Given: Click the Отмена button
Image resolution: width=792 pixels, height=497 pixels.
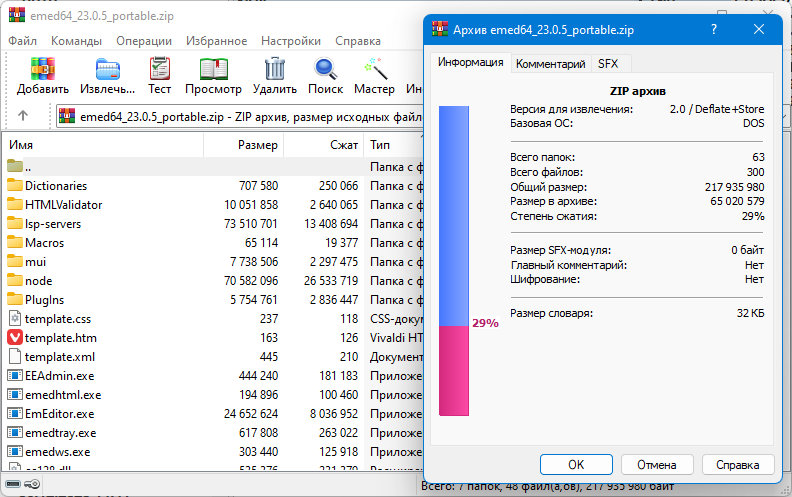Looking at the screenshot, I should [x=657, y=464].
